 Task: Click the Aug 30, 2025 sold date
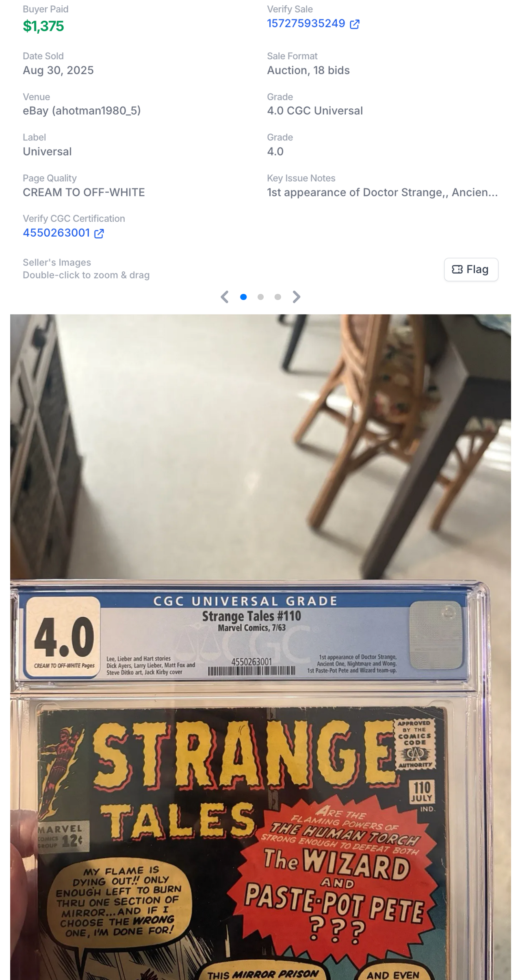click(58, 70)
